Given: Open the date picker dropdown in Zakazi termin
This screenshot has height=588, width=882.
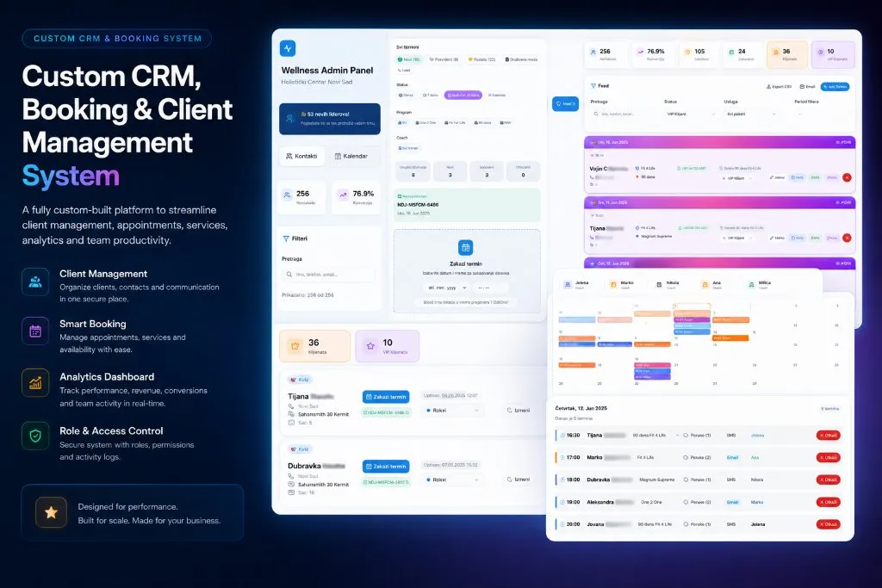Looking at the screenshot, I should point(447,288).
